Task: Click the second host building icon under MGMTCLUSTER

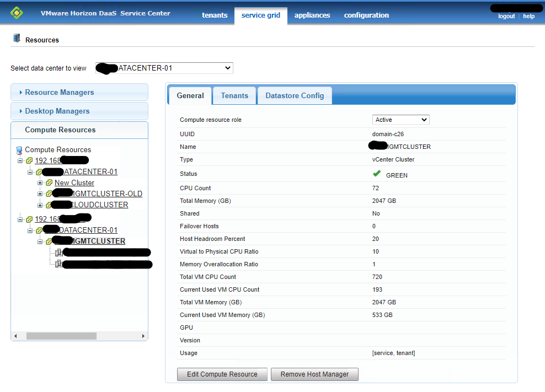Action: [x=58, y=264]
